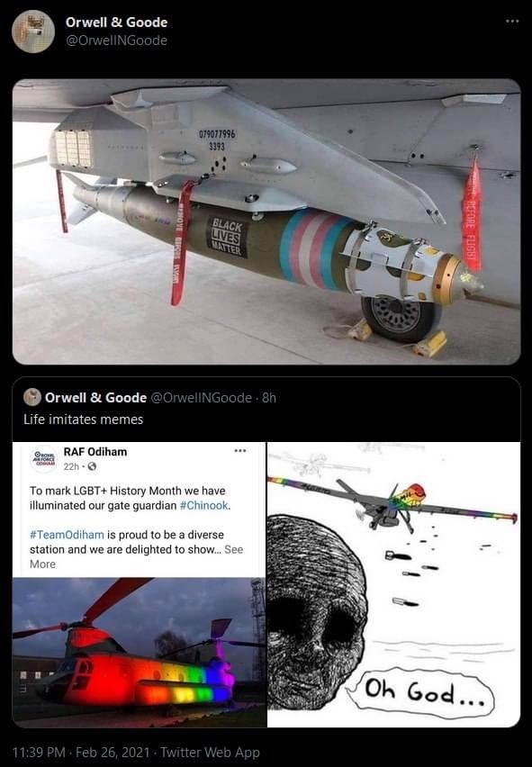Click RAF Odiham page logo icon

44,459
